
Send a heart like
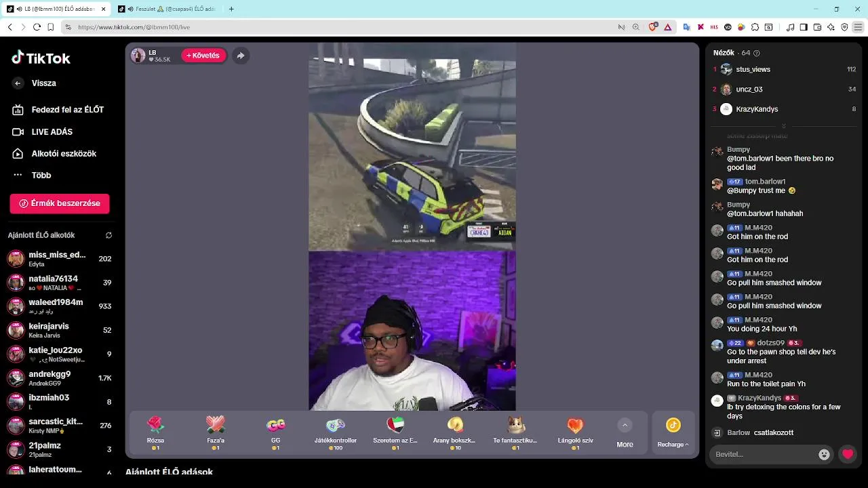[848, 454]
